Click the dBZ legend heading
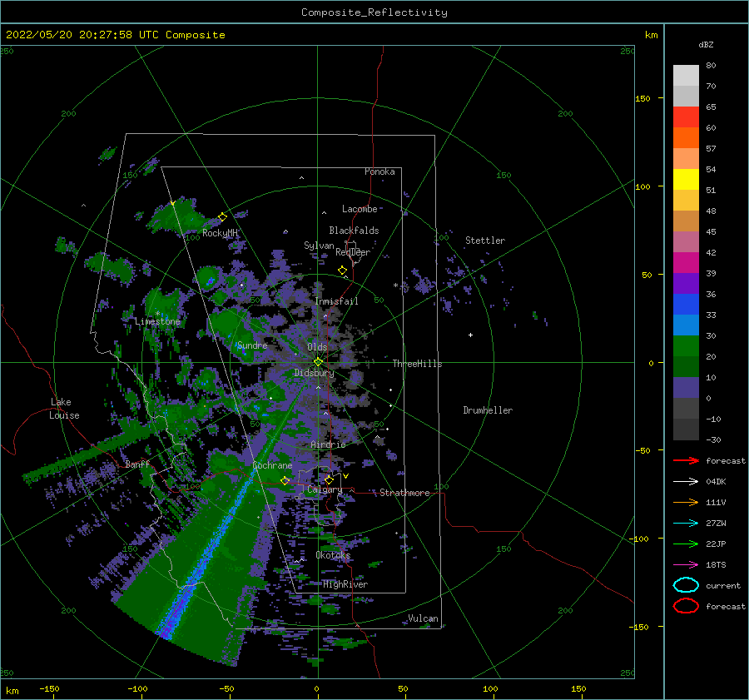749x700 pixels. click(x=706, y=44)
